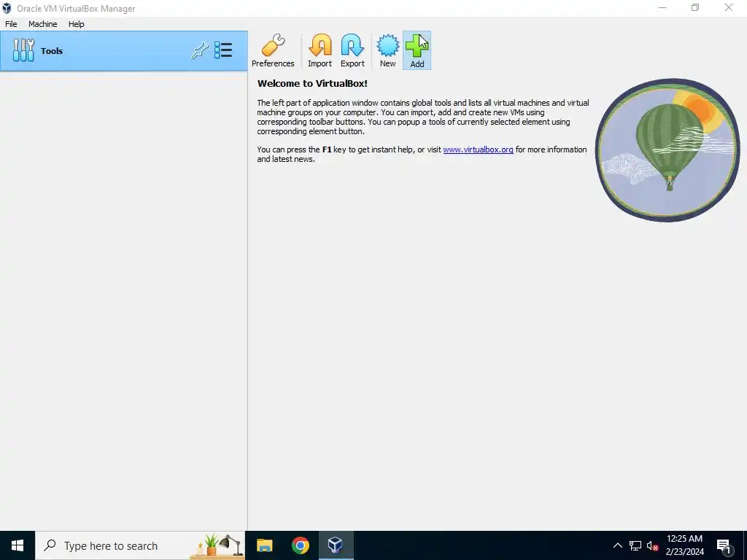Click the Import appliance icon
Screen dimensions: 747x560
320,50
